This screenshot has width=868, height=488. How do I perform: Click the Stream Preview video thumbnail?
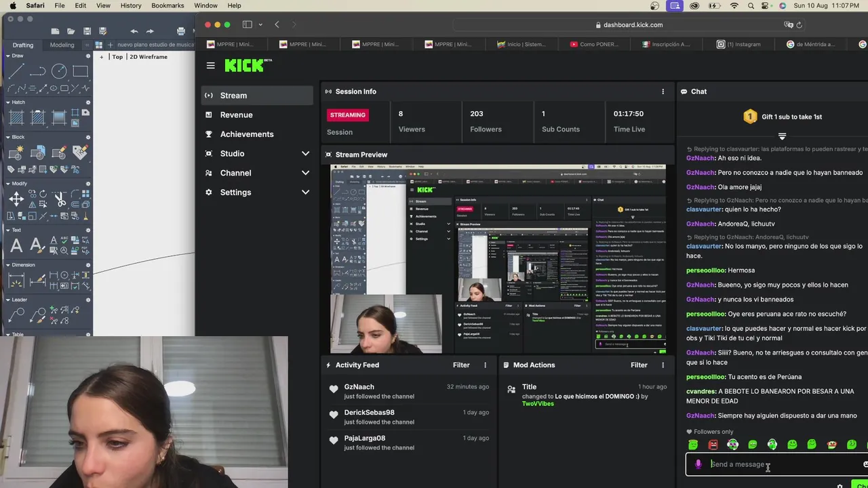pyautogui.click(x=498, y=259)
